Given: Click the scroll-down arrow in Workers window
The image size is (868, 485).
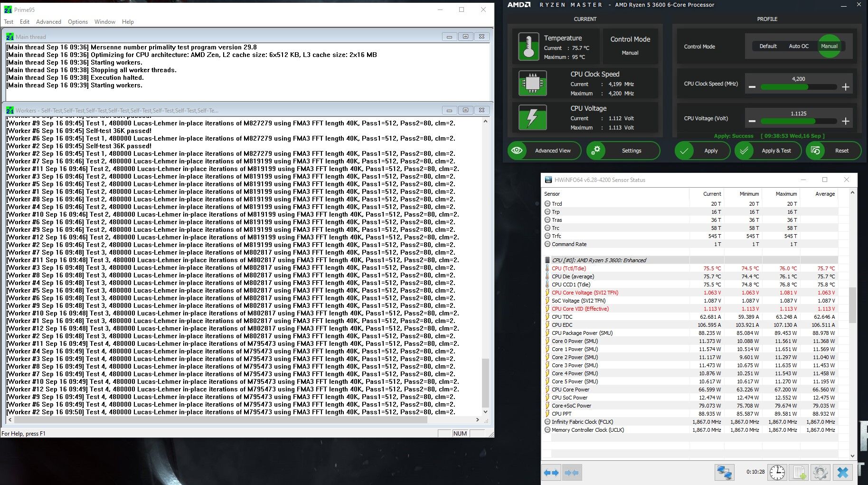Looking at the screenshot, I should click(485, 412).
